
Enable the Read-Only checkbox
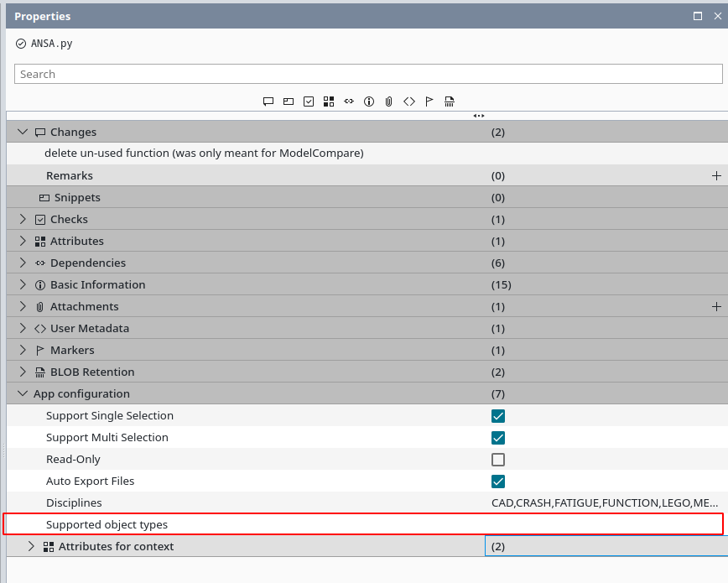tap(498, 460)
